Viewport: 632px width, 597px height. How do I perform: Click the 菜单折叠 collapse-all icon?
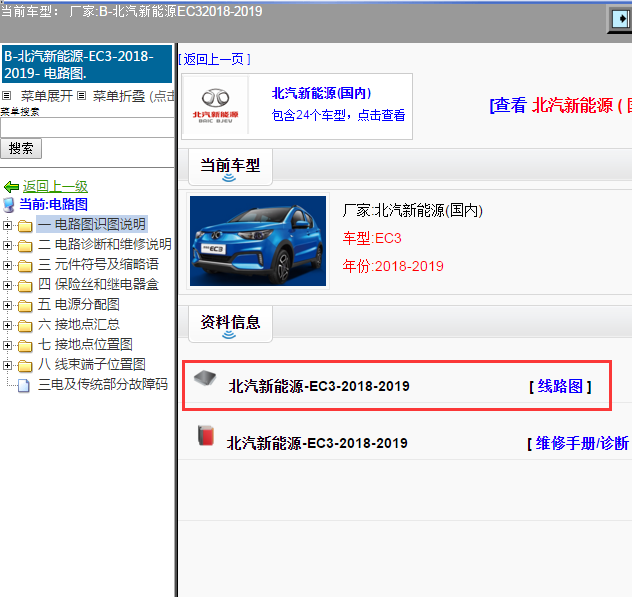[x=81, y=96]
